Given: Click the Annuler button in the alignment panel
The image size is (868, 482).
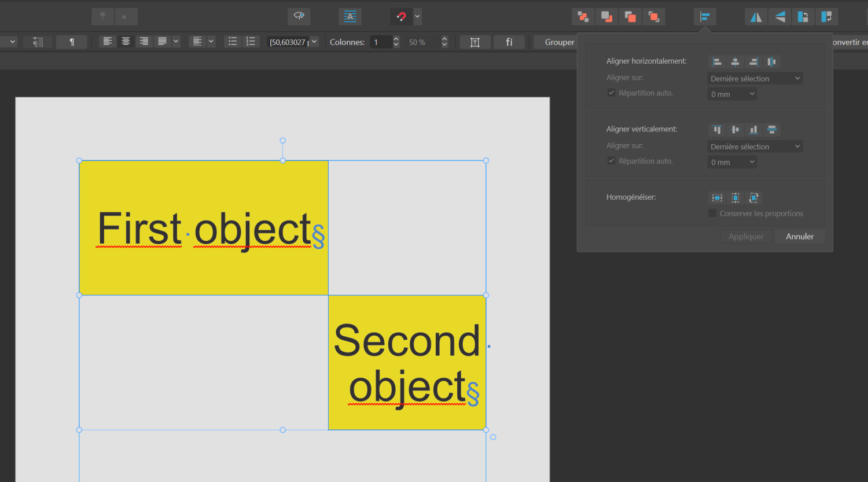Looking at the screenshot, I should [x=800, y=236].
